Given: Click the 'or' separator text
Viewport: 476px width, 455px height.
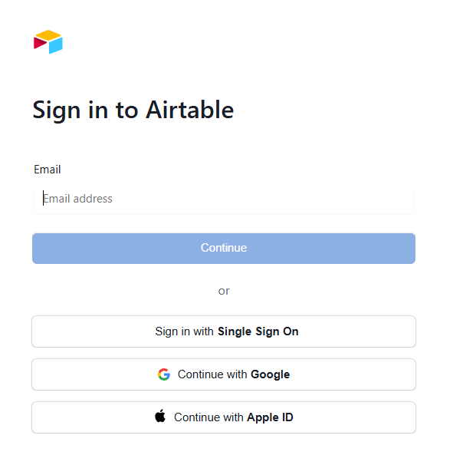Looking at the screenshot, I should pos(224,291).
